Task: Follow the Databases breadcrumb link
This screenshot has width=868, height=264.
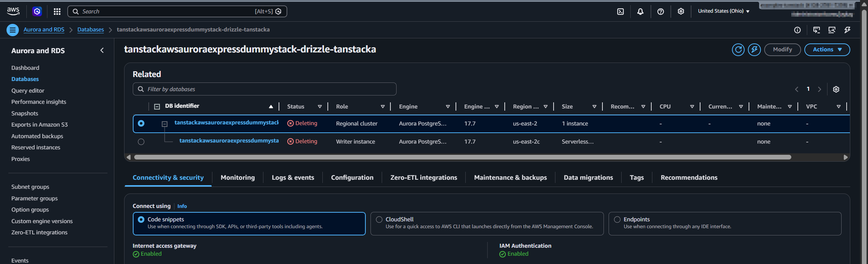Action: [x=90, y=30]
